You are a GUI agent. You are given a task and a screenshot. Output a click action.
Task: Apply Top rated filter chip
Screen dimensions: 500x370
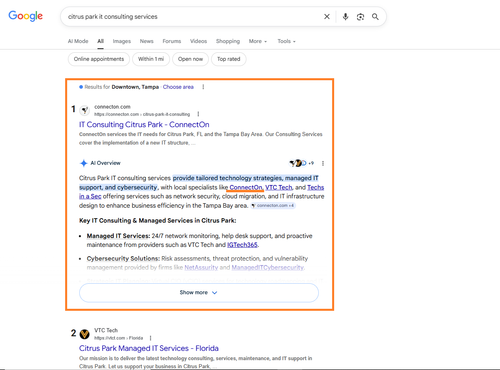pyautogui.click(x=229, y=59)
